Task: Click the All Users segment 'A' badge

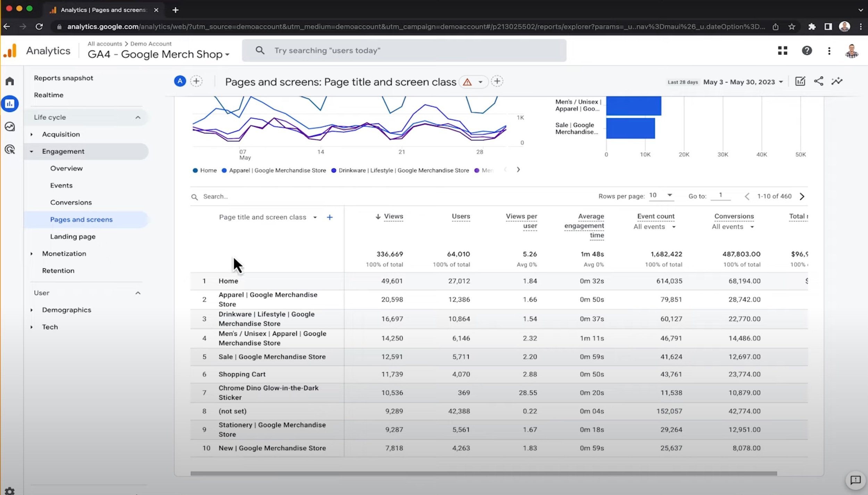Action: (180, 81)
